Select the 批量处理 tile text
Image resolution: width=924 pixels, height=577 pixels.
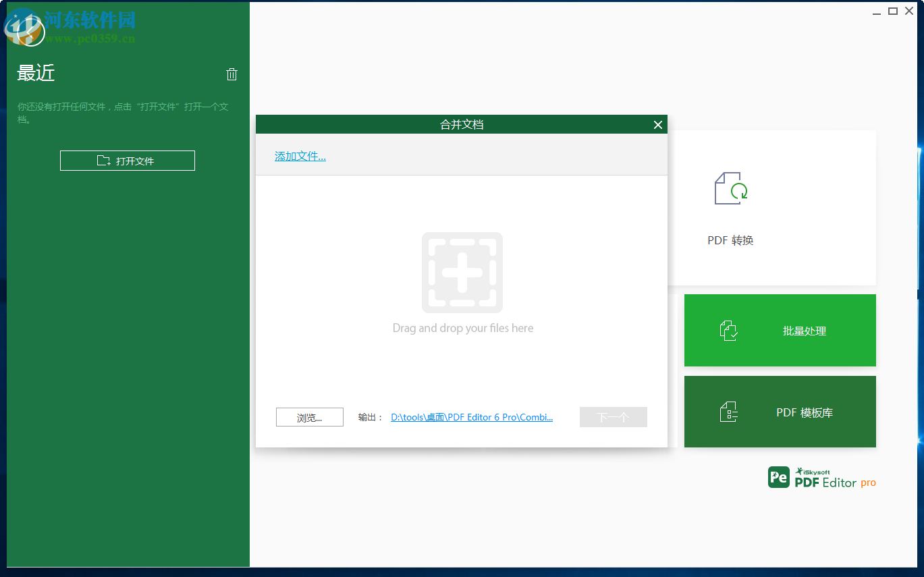(805, 331)
